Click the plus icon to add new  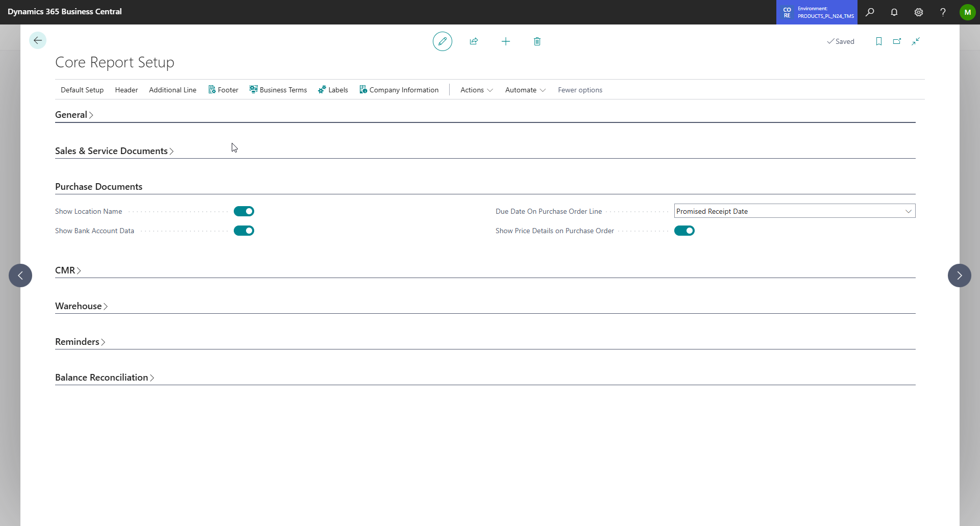(x=505, y=41)
